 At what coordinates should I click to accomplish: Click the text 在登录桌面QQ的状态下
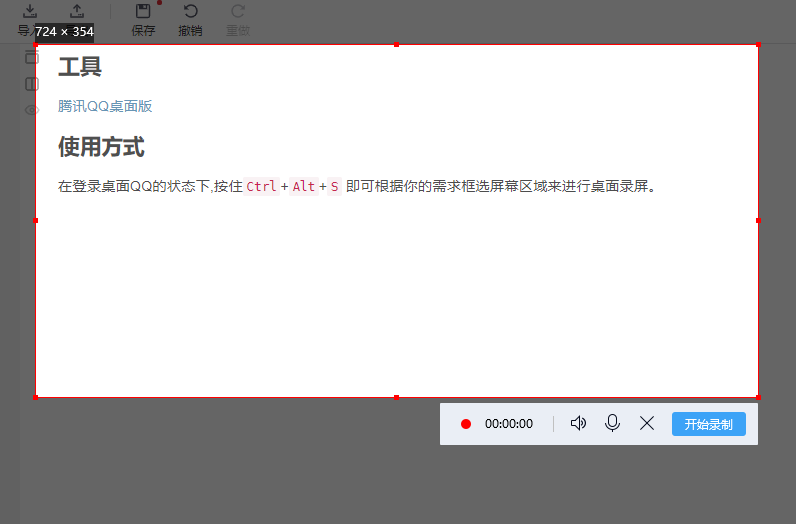(134, 186)
